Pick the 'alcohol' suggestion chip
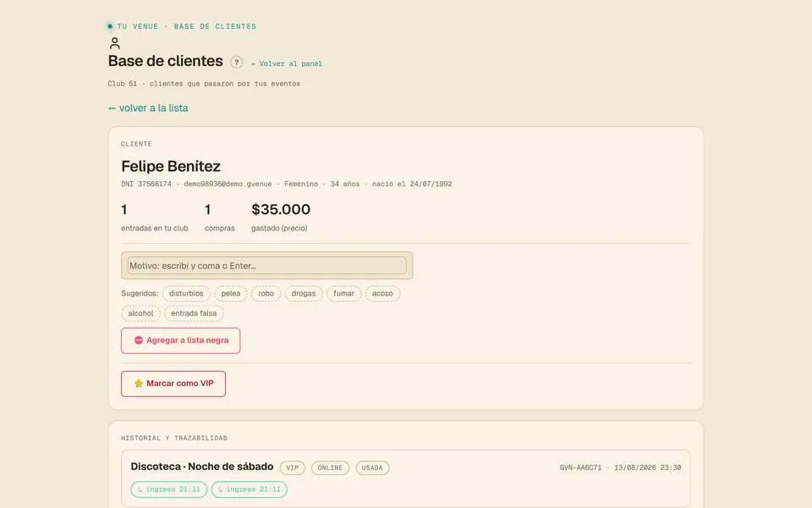 141,313
